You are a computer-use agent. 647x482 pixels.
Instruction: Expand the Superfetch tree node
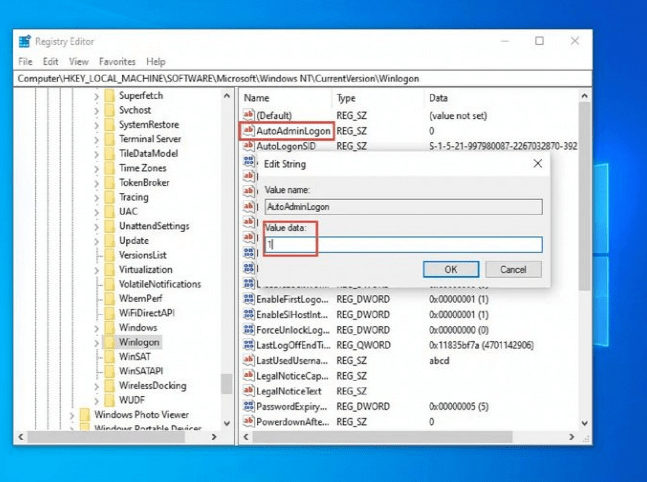tap(96, 96)
